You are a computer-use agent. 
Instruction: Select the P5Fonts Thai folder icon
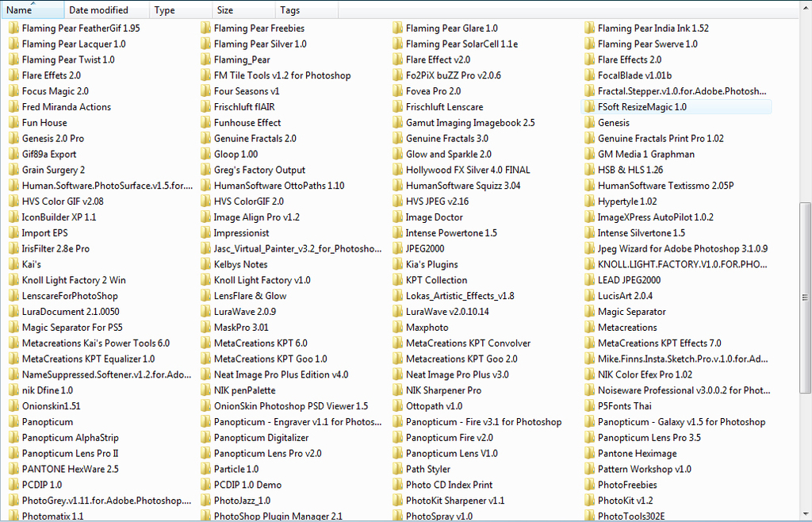point(590,406)
